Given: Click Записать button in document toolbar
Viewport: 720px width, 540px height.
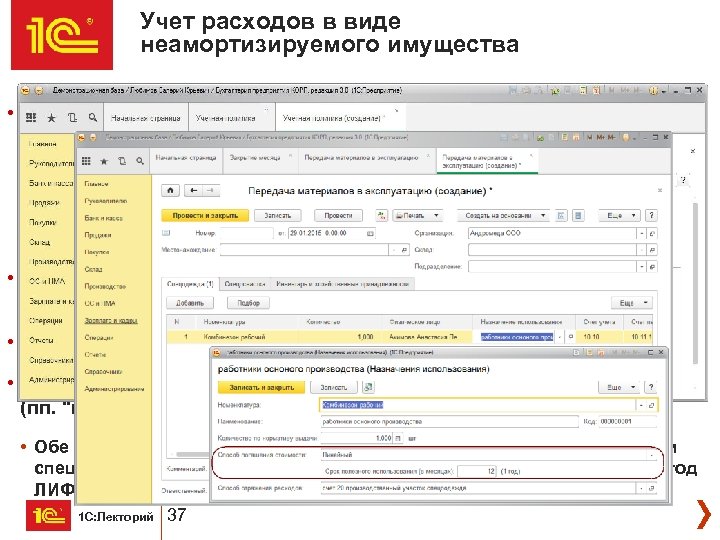Looking at the screenshot, I should [277, 215].
